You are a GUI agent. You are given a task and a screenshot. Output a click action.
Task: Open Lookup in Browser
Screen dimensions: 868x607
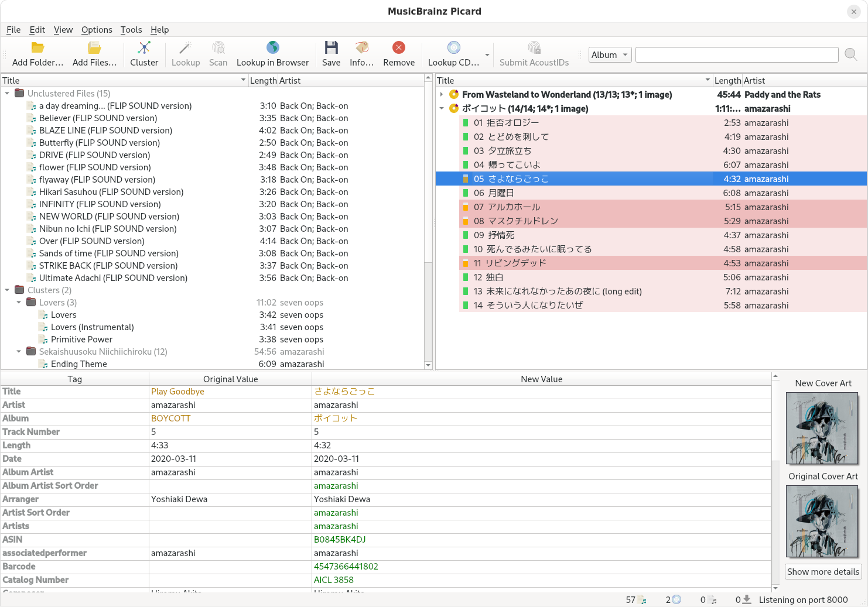(x=272, y=48)
